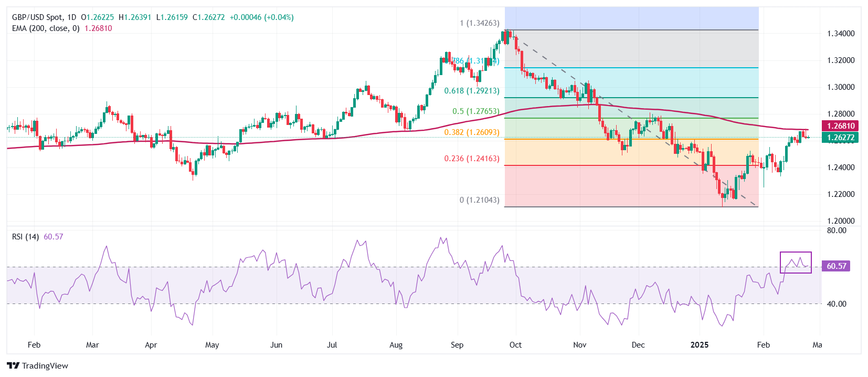Click the 0.382 (1.26093) Fibonacci label
Viewport: 868px width, 377px height.
[472, 132]
